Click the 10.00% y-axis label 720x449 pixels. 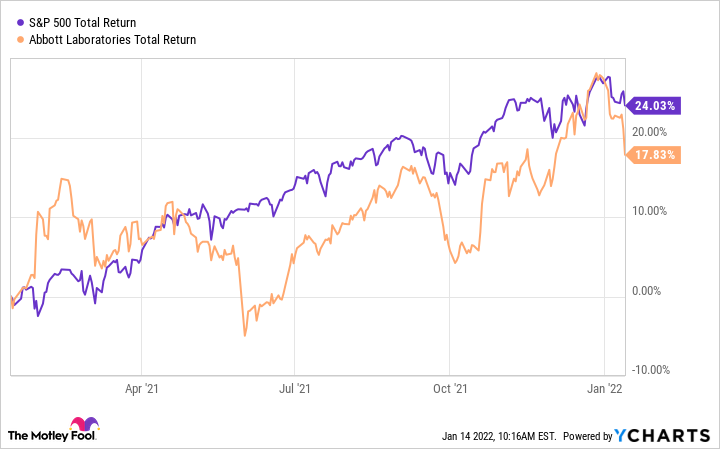649,211
